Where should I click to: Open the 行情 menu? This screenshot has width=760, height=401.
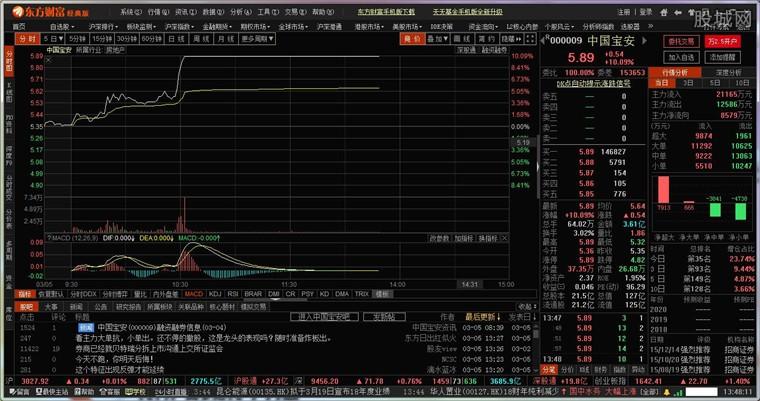tap(158, 12)
